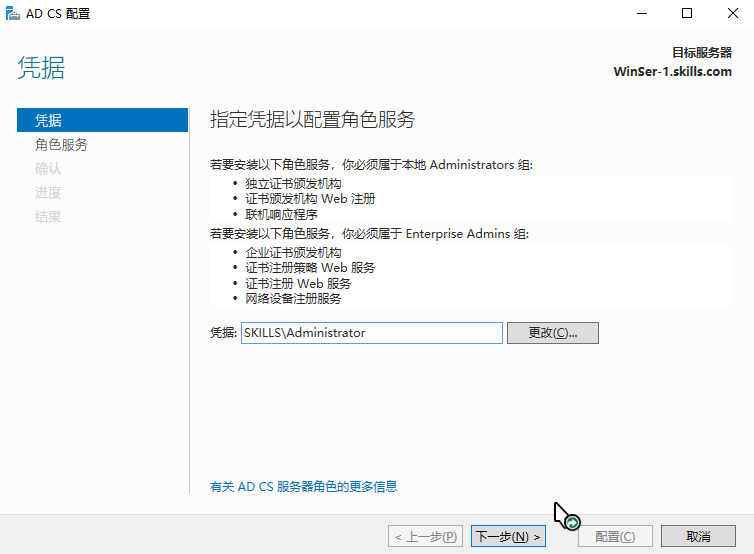This screenshot has height=554, width=754.
Task: Click the 证书注册 Web 服务 list entry
Action: click(298, 283)
